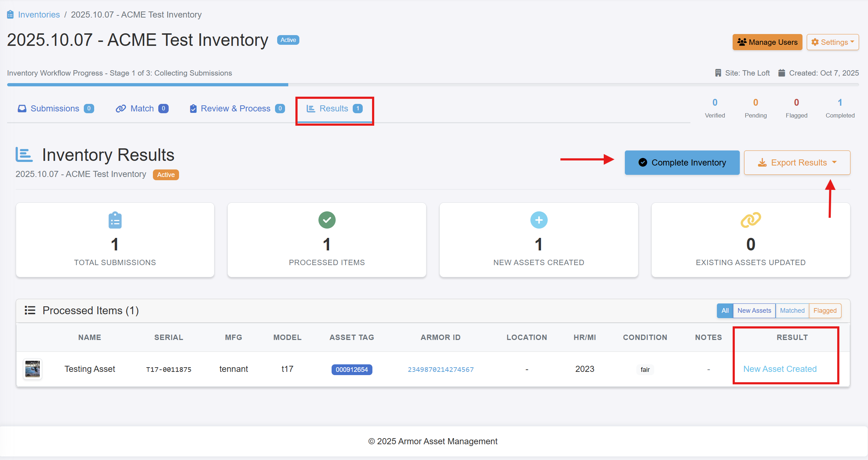The height and width of the screenshot is (460, 868).
Task: Click the Inventories clipboard breadcrumb icon
Action: pos(10,15)
